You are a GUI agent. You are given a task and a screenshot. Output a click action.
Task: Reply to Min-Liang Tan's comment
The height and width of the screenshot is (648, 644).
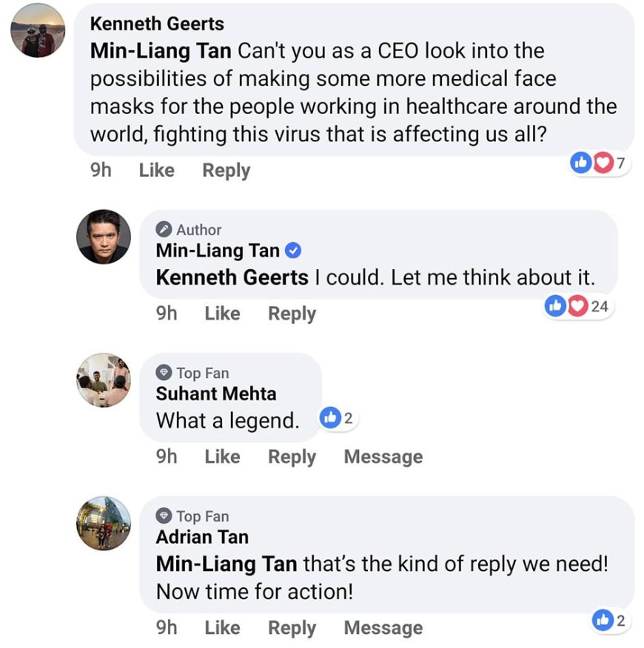(292, 314)
